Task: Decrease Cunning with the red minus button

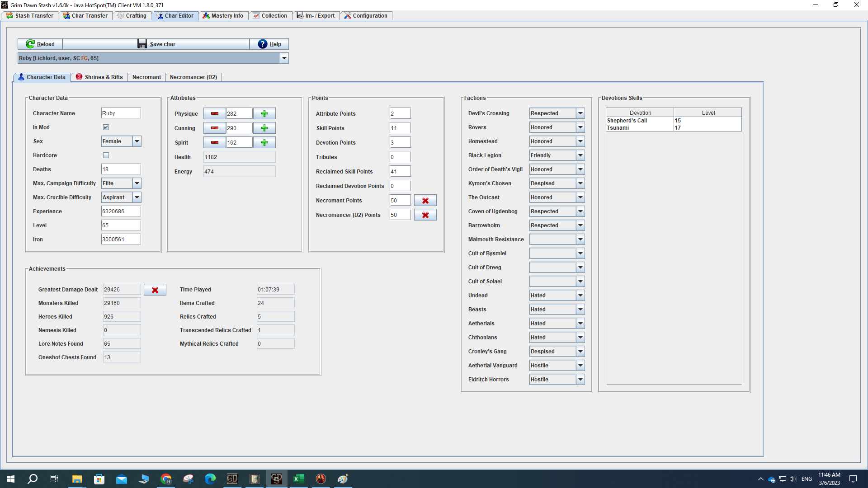Action: [x=215, y=128]
